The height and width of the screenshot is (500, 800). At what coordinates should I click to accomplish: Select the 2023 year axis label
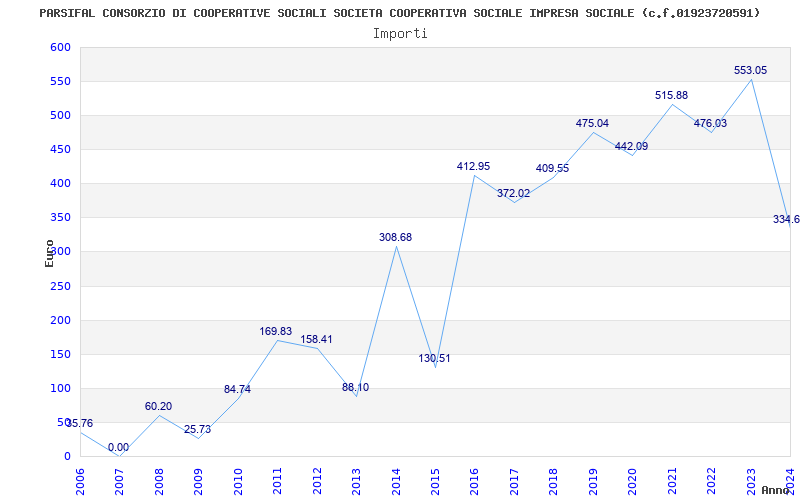coord(751,479)
